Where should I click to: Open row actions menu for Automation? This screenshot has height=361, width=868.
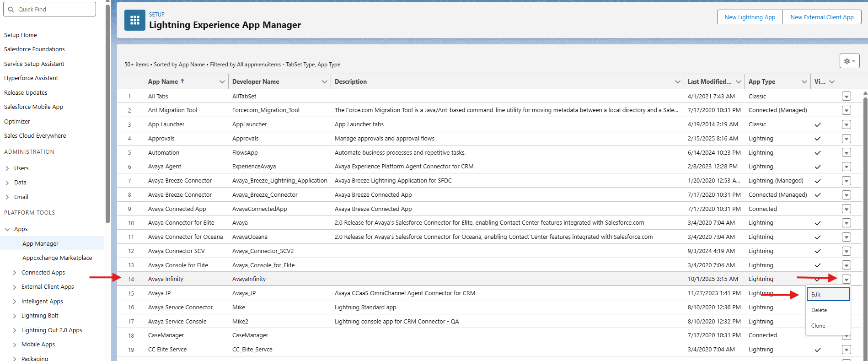pyautogui.click(x=847, y=152)
